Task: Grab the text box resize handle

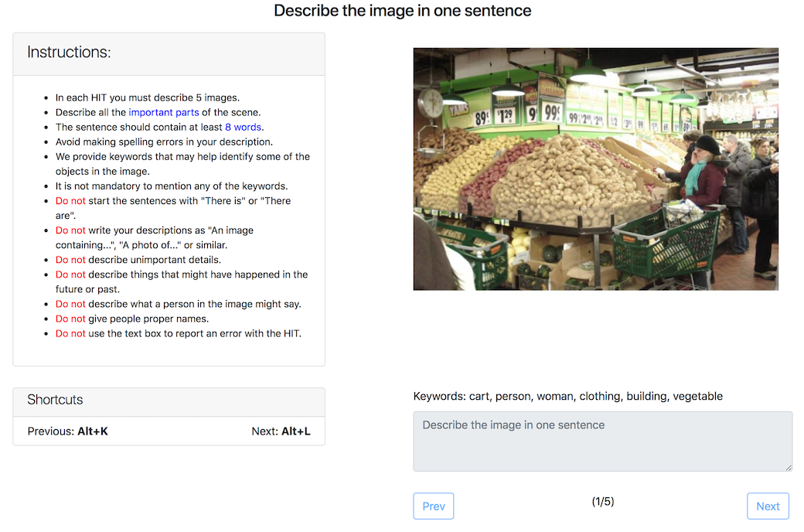Action: pos(789,468)
